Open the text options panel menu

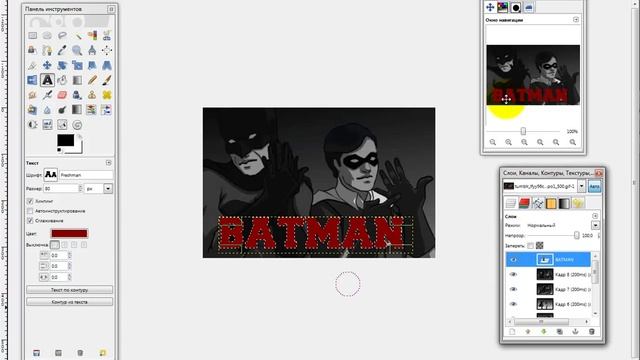click(x=109, y=162)
